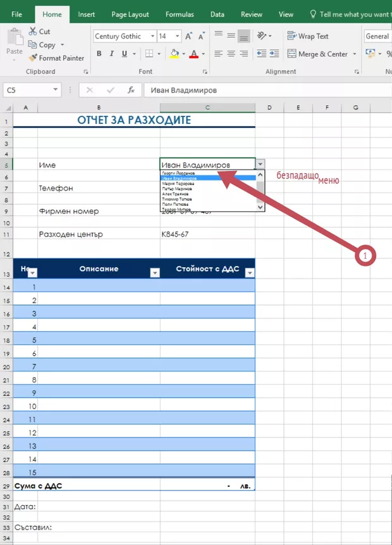Click the Merge & Center button
The height and width of the screenshot is (545, 392).
318,54
